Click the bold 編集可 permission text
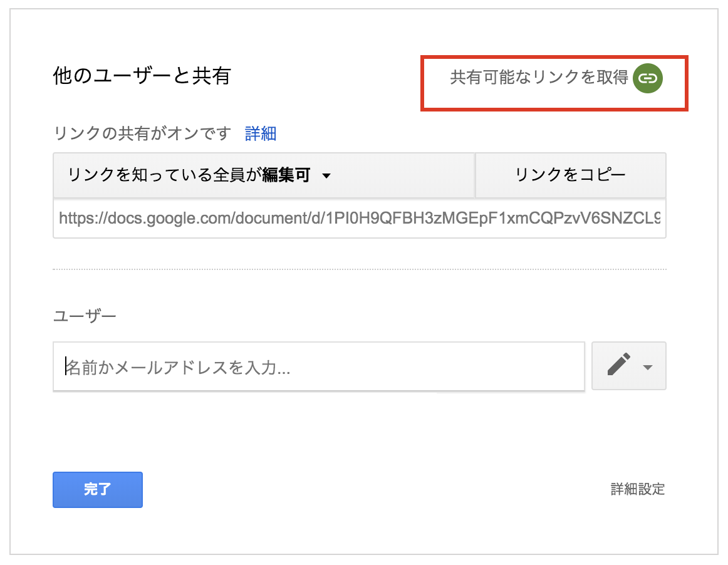Image resolution: width=728 pixels, height=565 pixels. tap(286, 175)
